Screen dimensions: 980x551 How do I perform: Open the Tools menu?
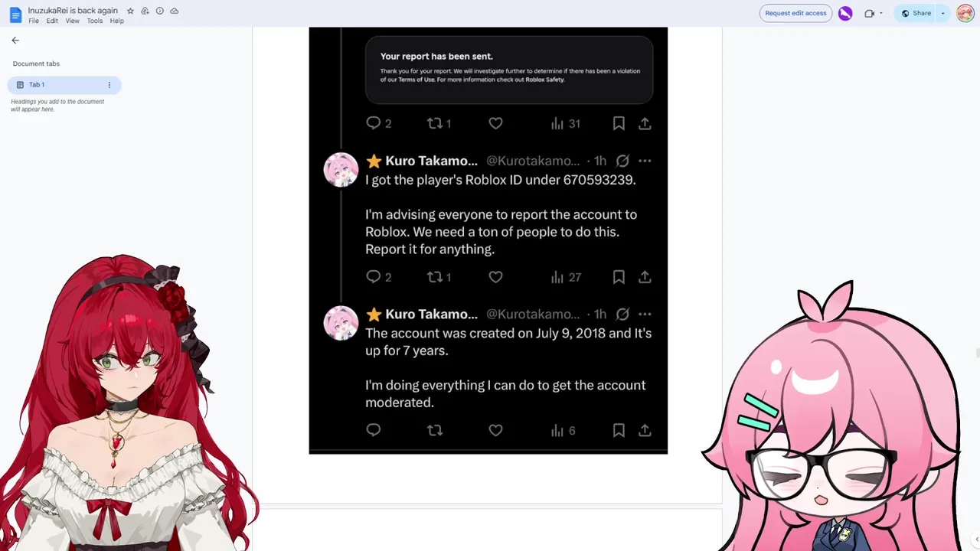pos(94,21)
